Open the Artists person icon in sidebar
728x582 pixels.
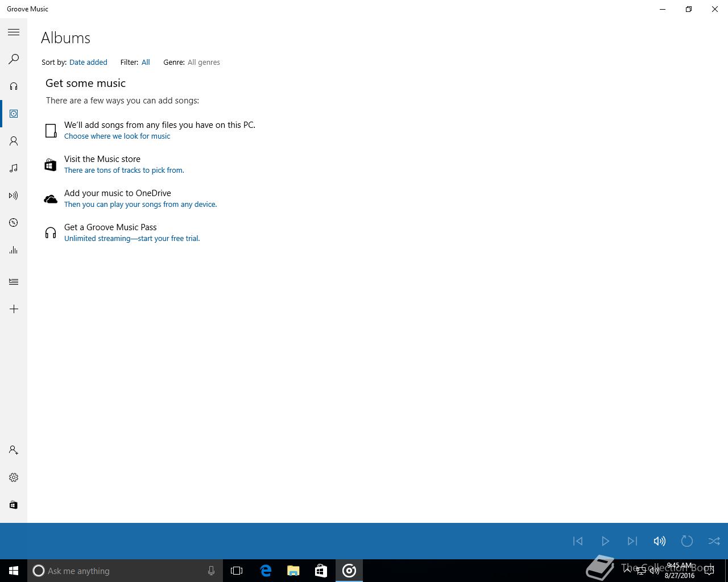click(x=14, y=141)
